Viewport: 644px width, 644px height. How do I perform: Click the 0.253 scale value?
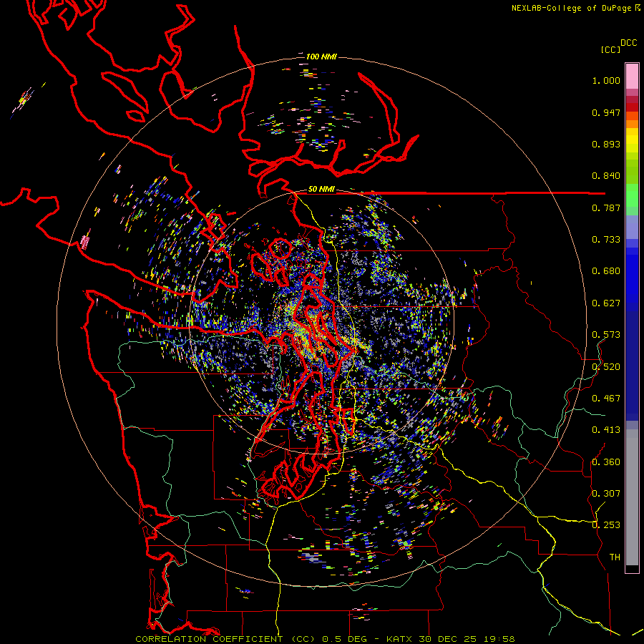click(x=606, y=525)
